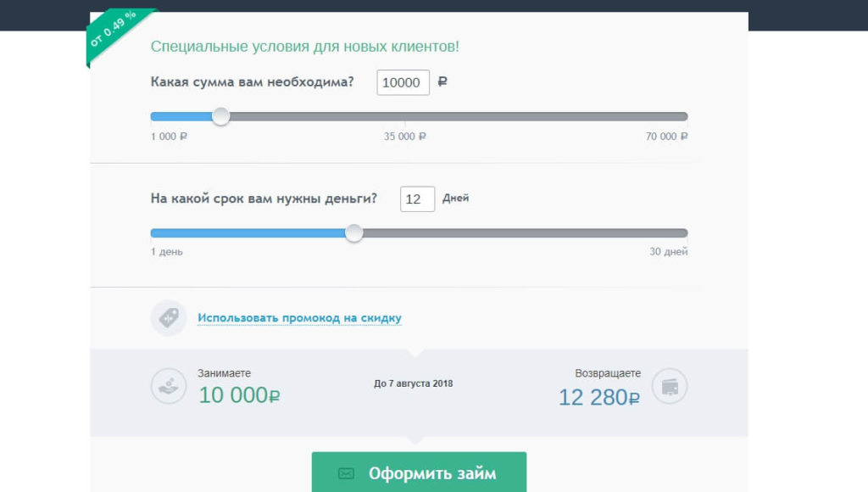
Task: Click the '1 000 ₽' minimum amount label
Action: coord(168,136)
